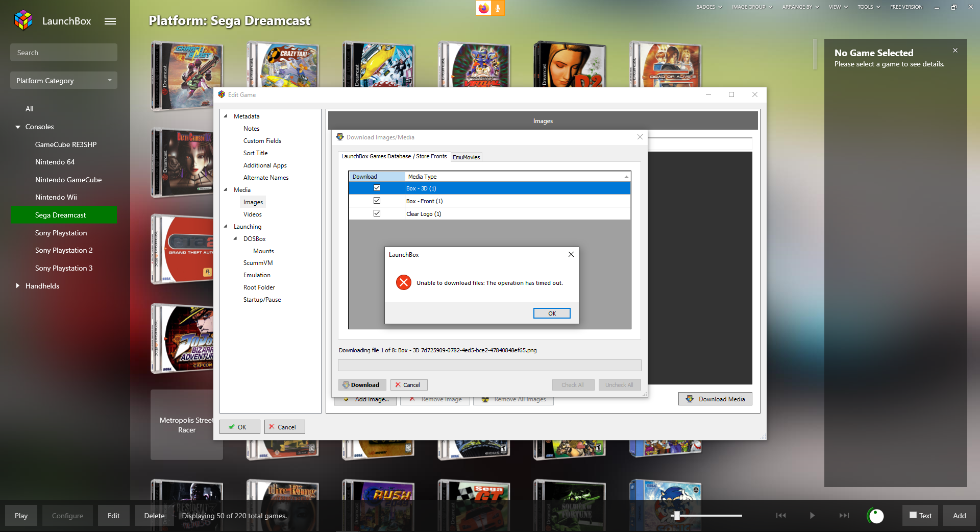Click the Edit button in the bottom bar
Screen dimensions: 980x532
[114, 516]
